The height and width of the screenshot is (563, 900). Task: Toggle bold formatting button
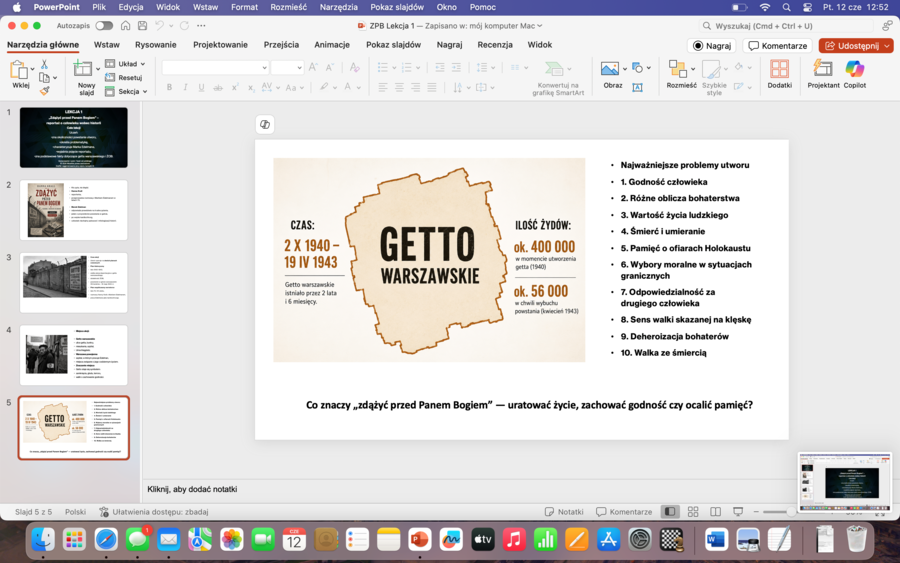tap(169, 88)
